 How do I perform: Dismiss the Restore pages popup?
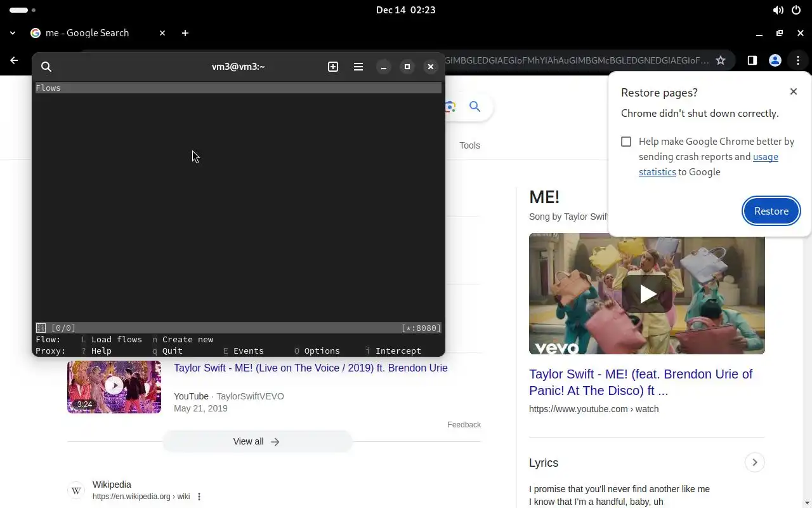(794, 91)
